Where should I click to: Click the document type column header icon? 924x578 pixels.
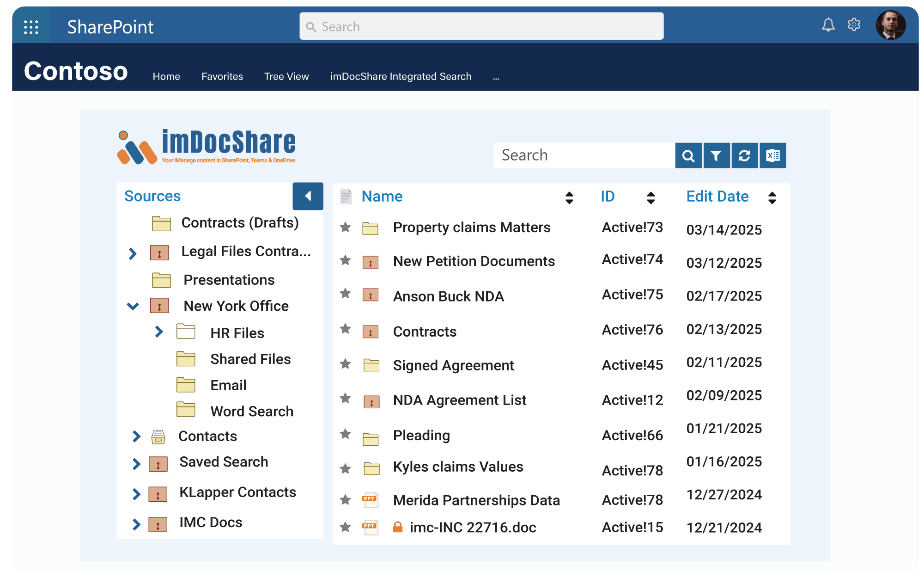point(346,197)
